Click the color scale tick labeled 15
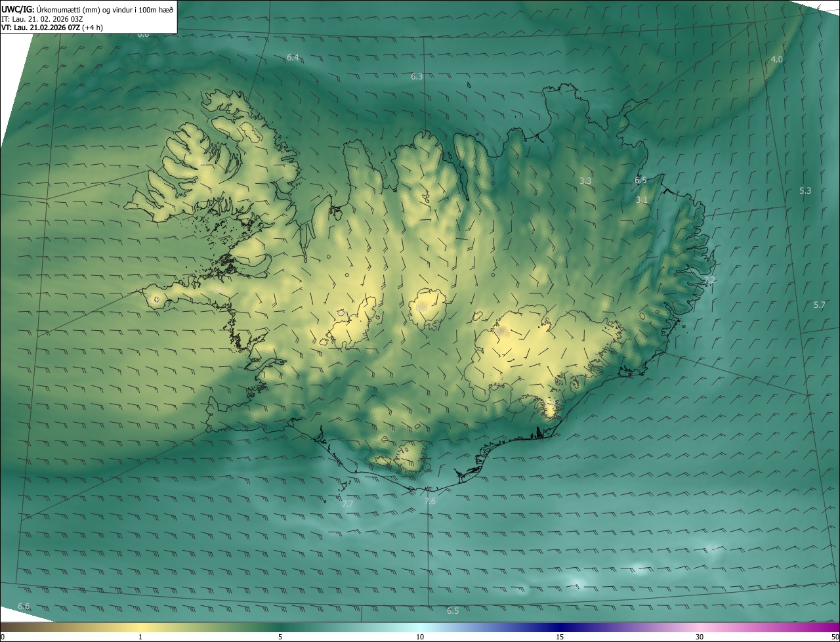This screenshot has height=642, width=840. point(560,637)
